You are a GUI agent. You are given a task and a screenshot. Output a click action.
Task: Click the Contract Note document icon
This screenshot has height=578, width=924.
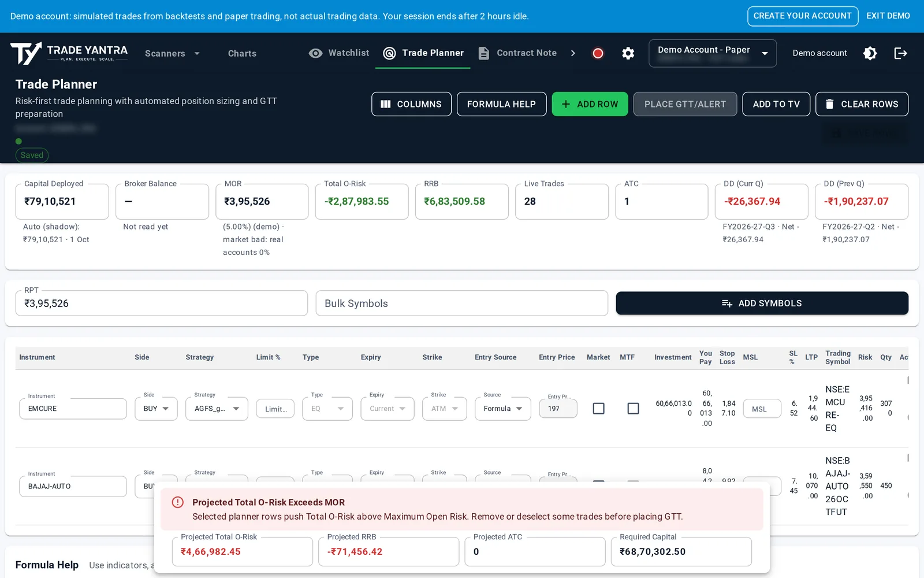tap(484, 53)
